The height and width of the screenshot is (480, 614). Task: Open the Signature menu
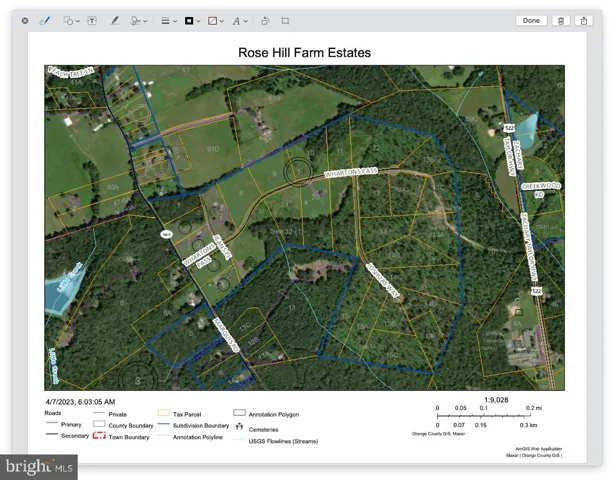tap(139, 20)
